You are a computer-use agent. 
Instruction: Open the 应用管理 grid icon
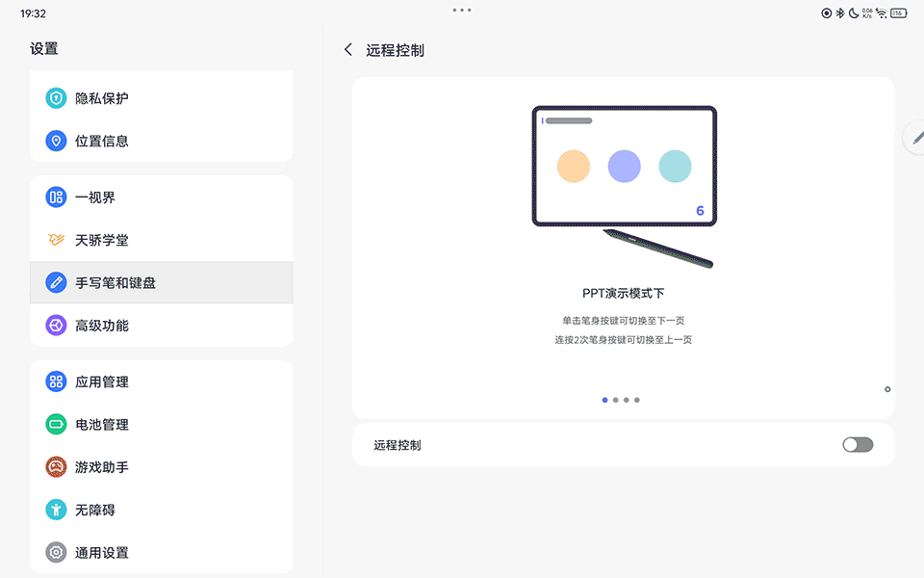[x=56, y=381]
